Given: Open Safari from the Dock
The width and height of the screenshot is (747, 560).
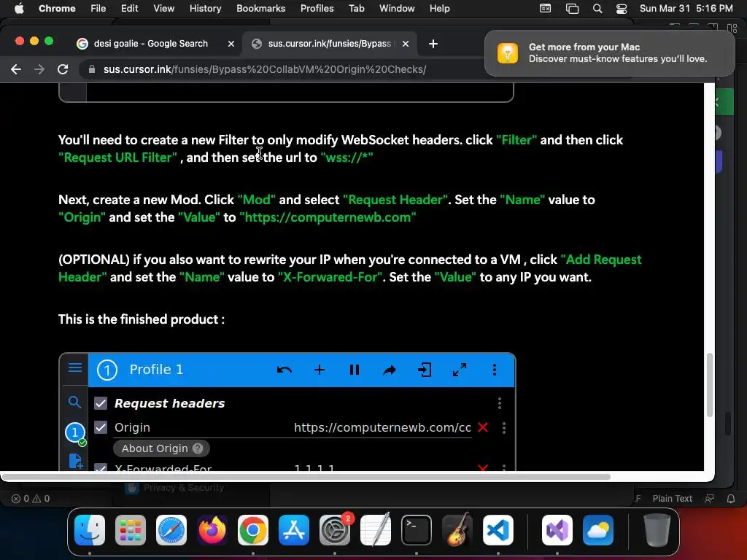Looking at the screenshot, I should (171, 530).
